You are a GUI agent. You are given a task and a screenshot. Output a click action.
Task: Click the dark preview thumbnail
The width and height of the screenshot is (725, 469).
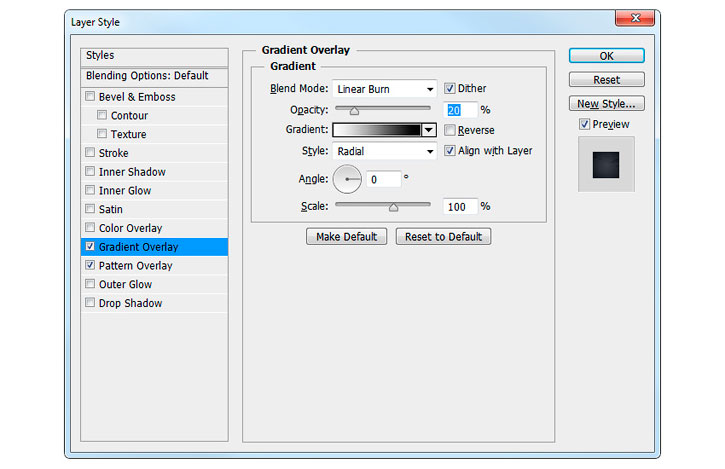[x=606, y=165]
